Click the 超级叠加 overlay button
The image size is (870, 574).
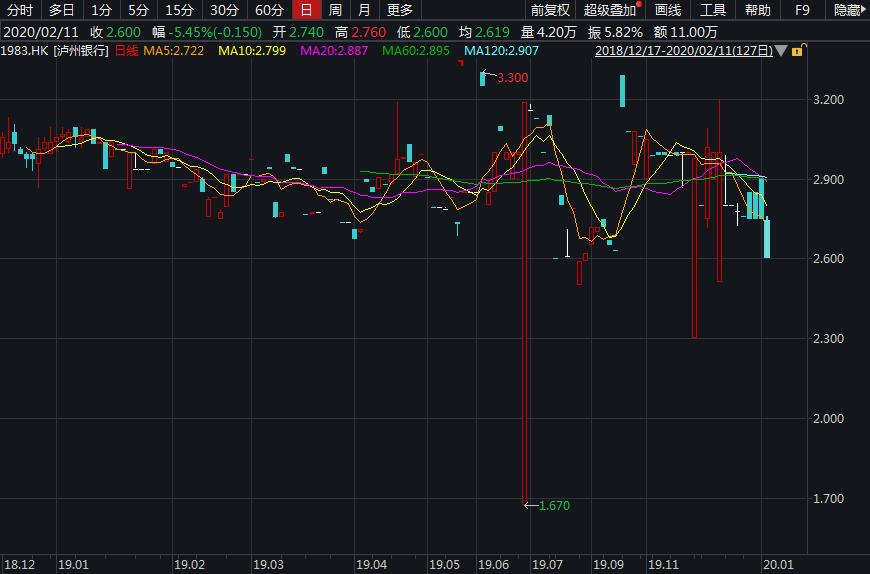[x=610, y=10]
